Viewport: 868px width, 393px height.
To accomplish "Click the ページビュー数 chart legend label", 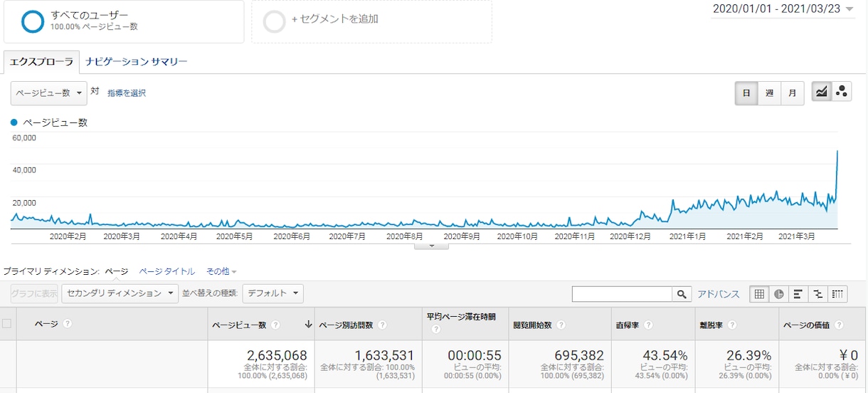I will (55, 122).
